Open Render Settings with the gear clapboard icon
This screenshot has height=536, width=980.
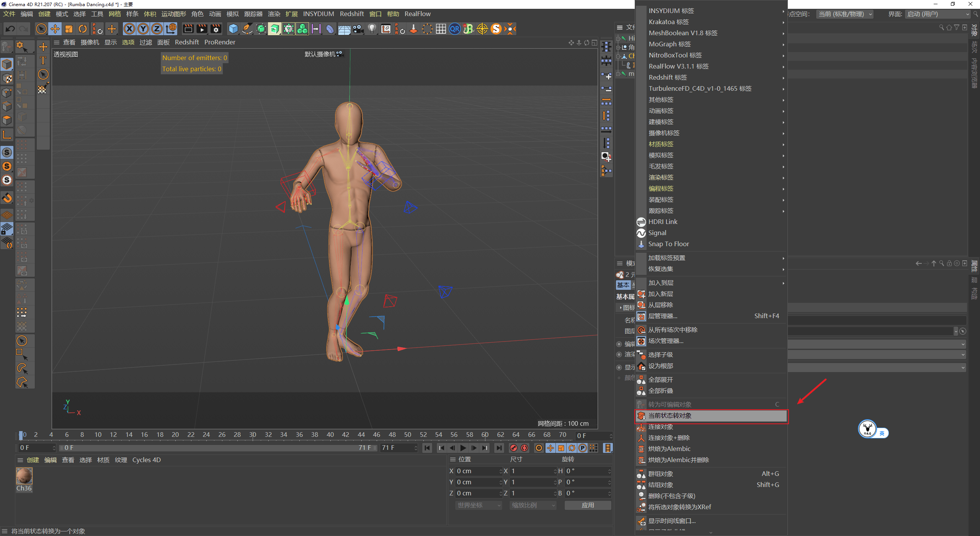(x=216, y=29)
